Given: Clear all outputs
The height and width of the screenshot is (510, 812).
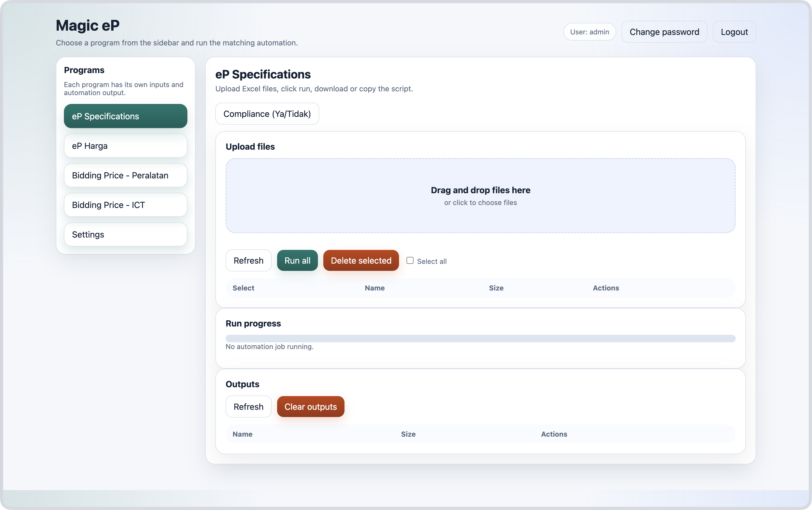Looking at the screenshot, I should tap(310, 407).
